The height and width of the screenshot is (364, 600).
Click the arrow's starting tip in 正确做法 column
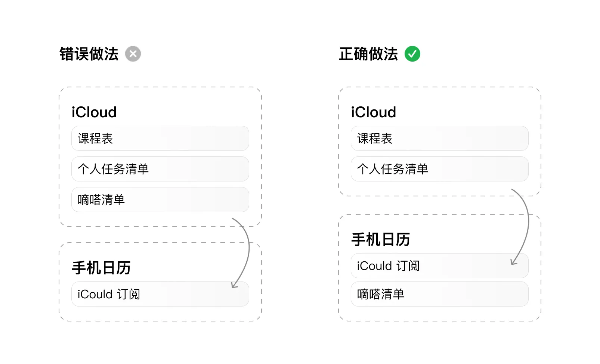tap(512, 190)
